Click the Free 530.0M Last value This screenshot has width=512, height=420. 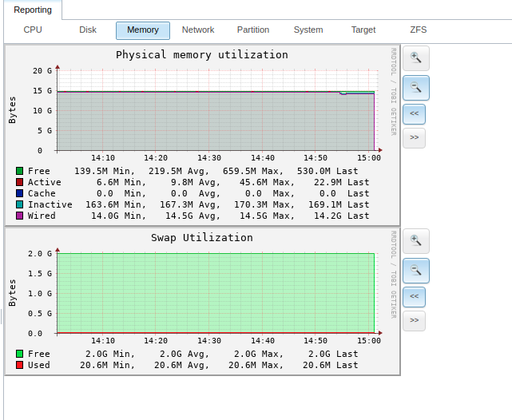tap(327, 171)
